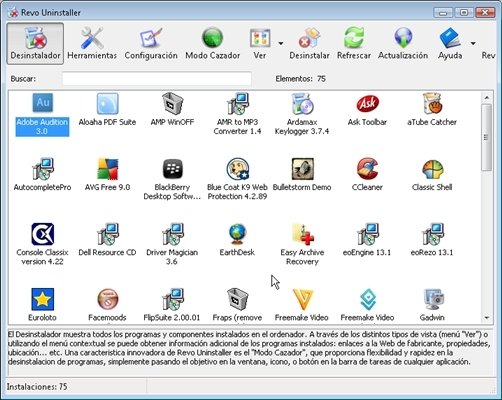Click scrollbar down arrow in program list
This screenshot has height=400, width=502.
(x=486, y=318)
